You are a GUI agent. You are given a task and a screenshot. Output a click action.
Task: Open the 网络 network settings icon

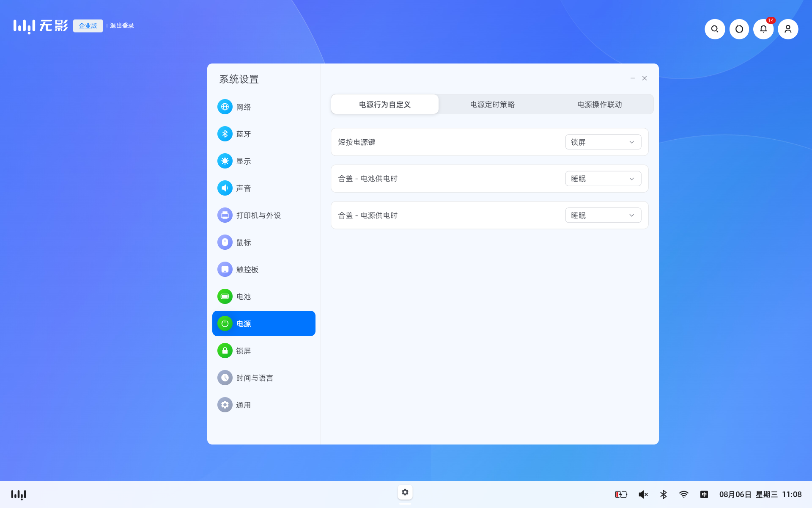pos(225,107)
